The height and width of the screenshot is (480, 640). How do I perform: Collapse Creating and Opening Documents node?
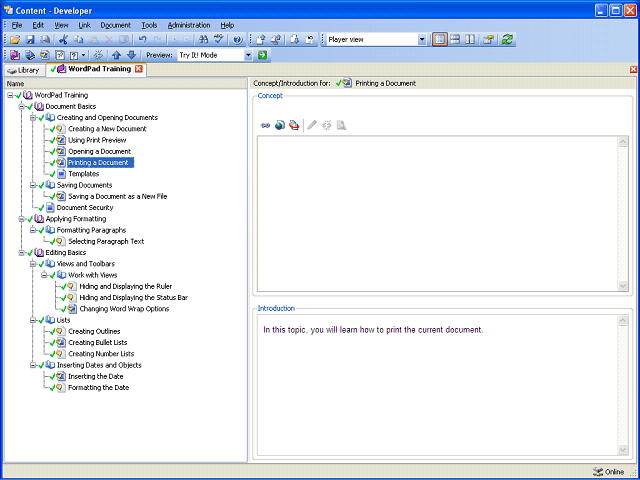(x=33, y=118)
